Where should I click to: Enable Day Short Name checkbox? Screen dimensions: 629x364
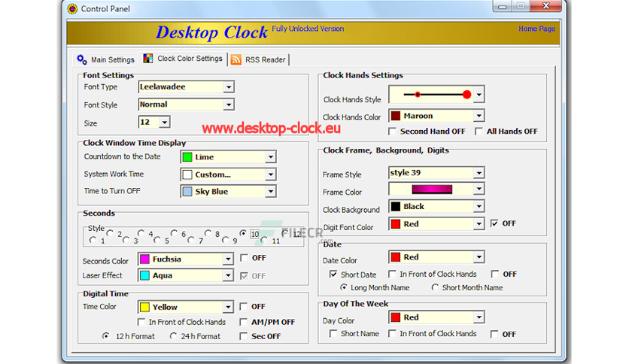click(333, 333)
